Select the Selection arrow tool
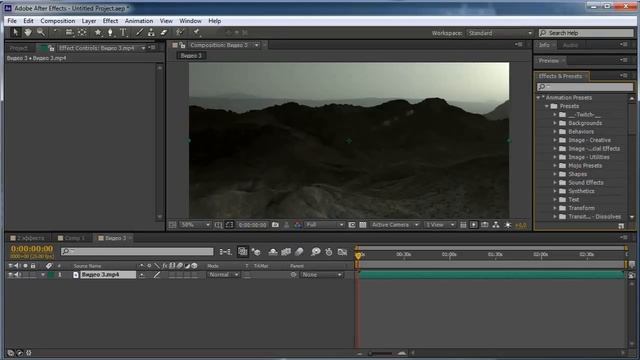This screenshot has height=360, width=640. (x=15, y=32)
